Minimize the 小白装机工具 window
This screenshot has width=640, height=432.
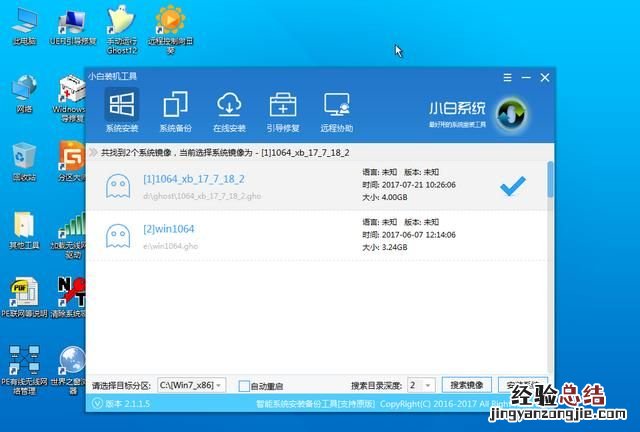(526, 77)
